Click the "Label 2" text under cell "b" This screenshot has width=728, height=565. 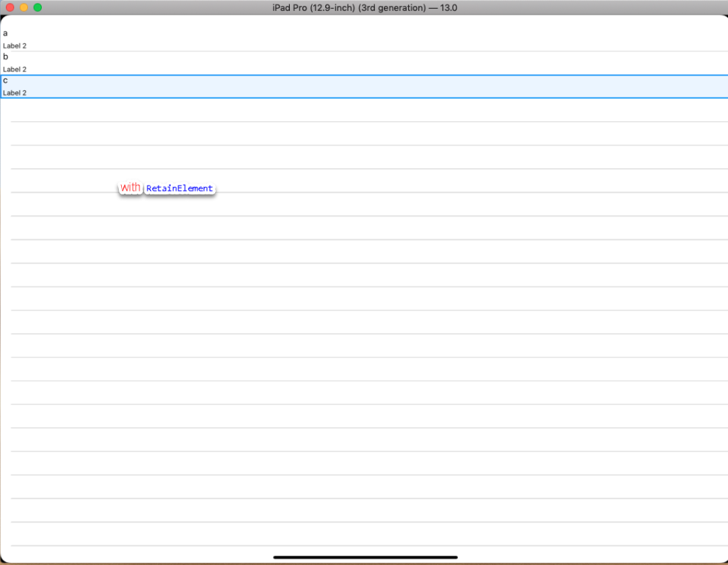[x=15, y=69]
